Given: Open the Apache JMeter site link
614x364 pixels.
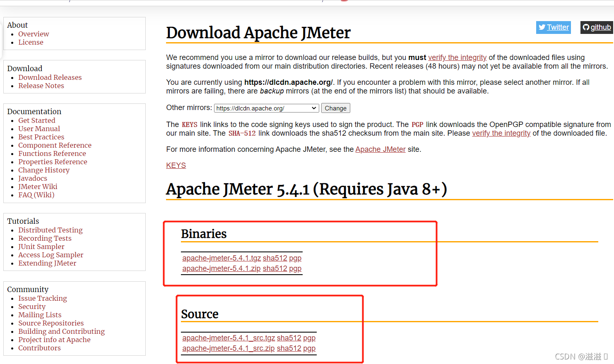Looking at the screenshot, I should click(380, 149).
